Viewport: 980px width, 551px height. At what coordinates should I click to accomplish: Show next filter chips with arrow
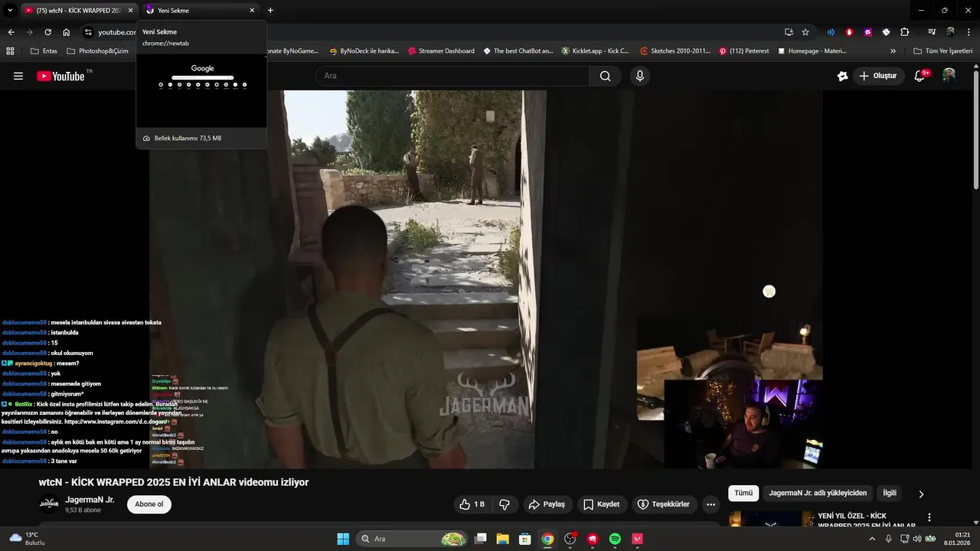[921, 494]
